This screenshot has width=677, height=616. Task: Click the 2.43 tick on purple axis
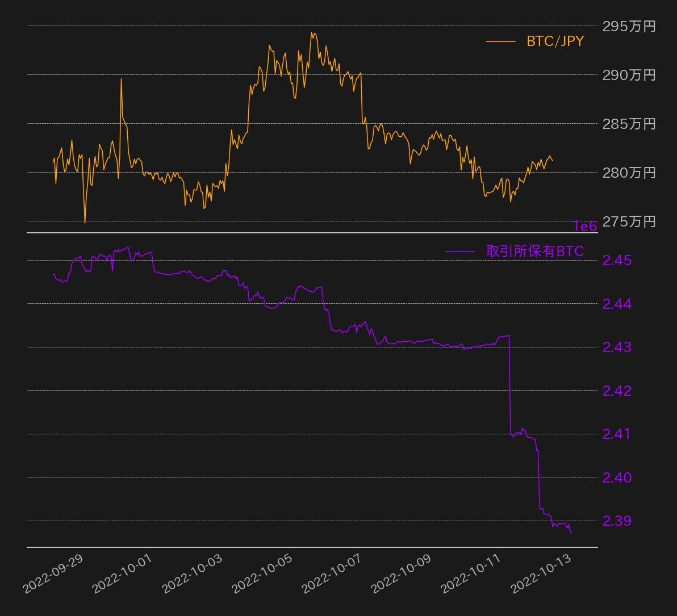(616, 347)
